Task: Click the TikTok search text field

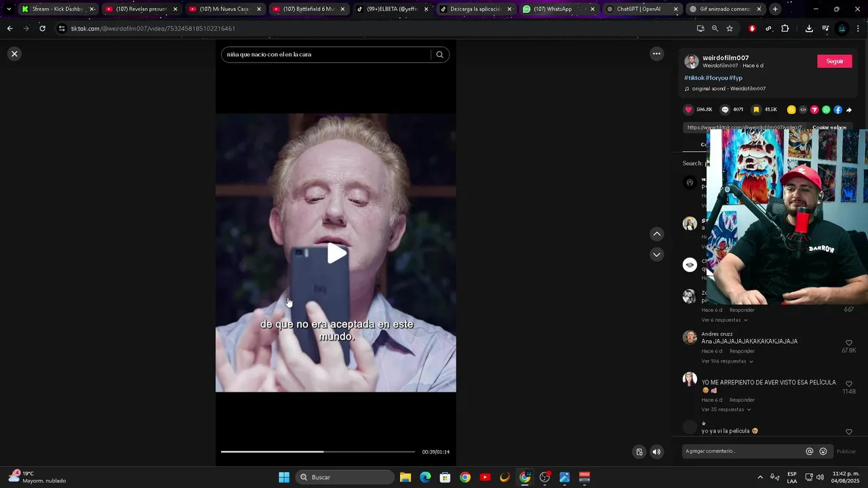Action: 328,55
